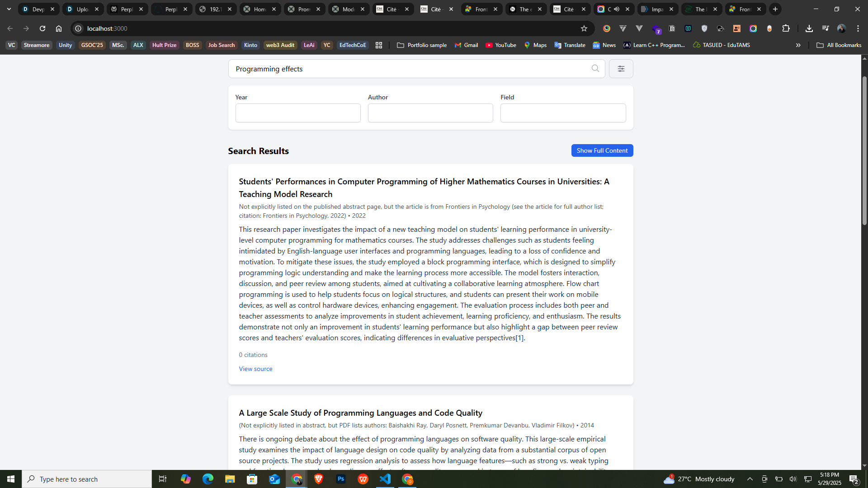Toggle the filter options button
Image resolution: width=868 pixels, height=488 pixels.
[x=621, y=69]
